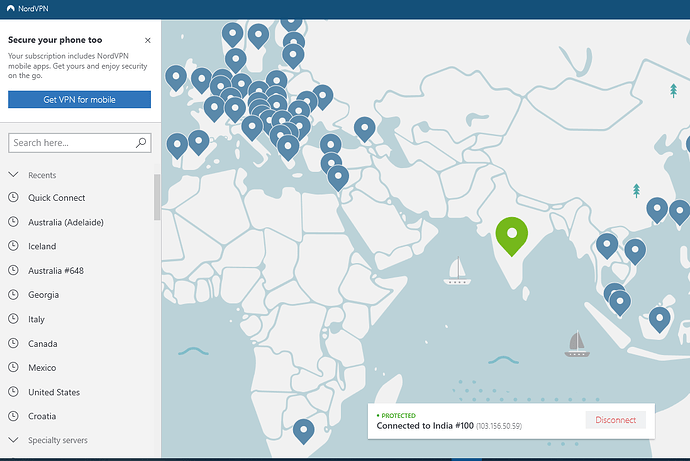Collapse the Recents section
The height and width of the screenshot is (461, 690).
(14, 175)
